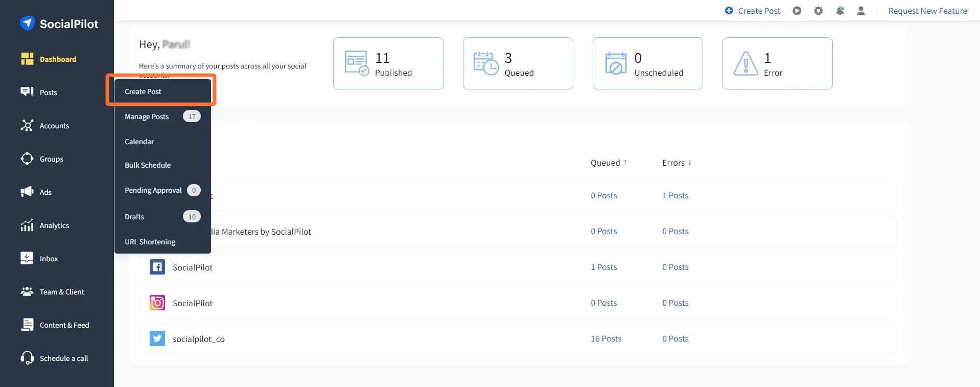Screen dimensions: 980x387
Task: Open the 1 Error summary card
Action: [778, 63]
